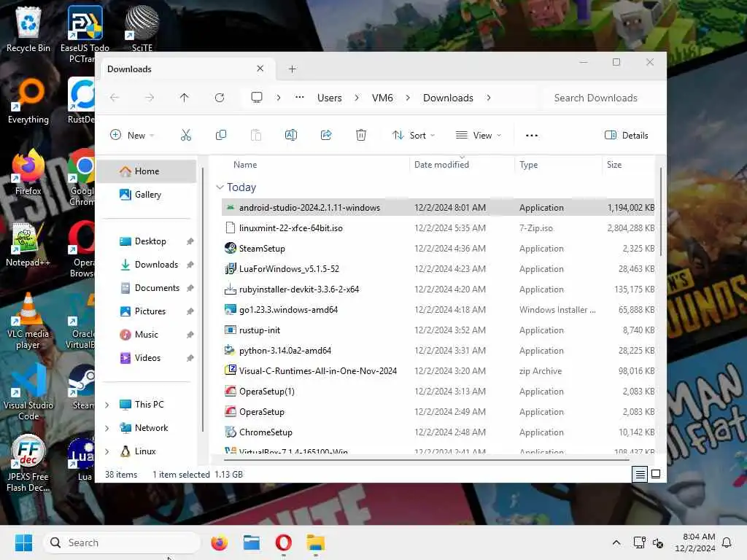Open Home in navigation pane
Image resolution: width=747 pixels, height=560 pixels.
tap(147, 171)
